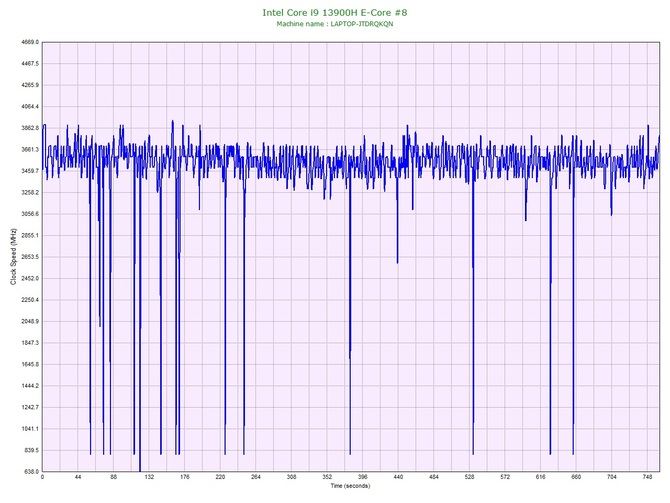Click the '3459.7' y-axis value
This screenshot has height=503, width=670.
click(x=29, y=171)
